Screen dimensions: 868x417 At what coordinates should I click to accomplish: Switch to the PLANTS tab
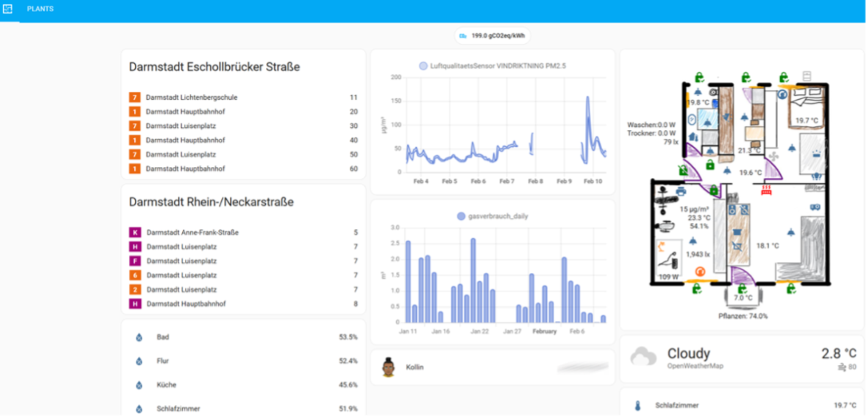(x=40, y=9)
